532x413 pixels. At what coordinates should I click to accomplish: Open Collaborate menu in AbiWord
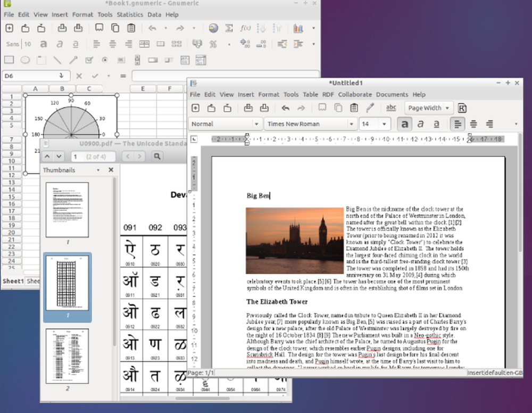pyautogui.click(x=355, y=94)
